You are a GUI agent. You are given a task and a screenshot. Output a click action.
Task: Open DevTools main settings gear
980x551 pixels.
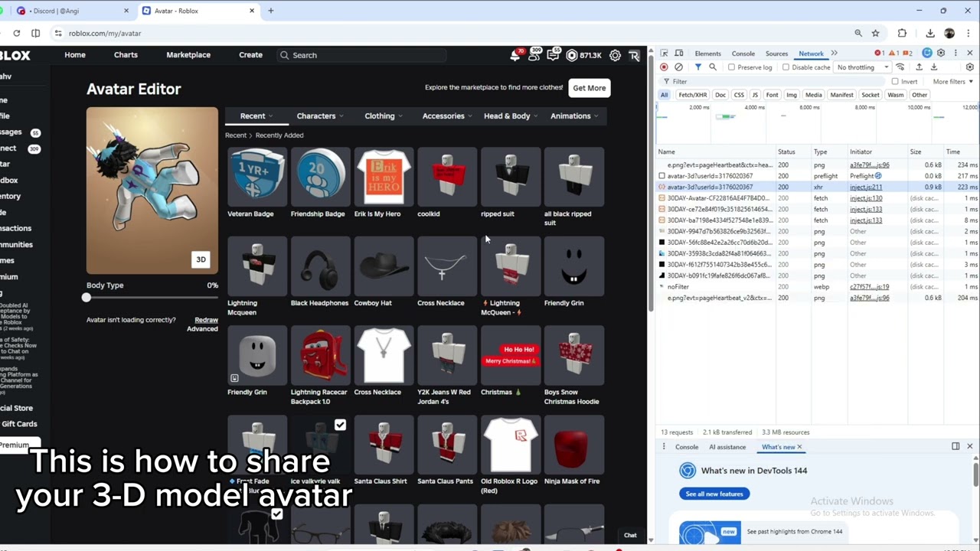click(941, 54)
